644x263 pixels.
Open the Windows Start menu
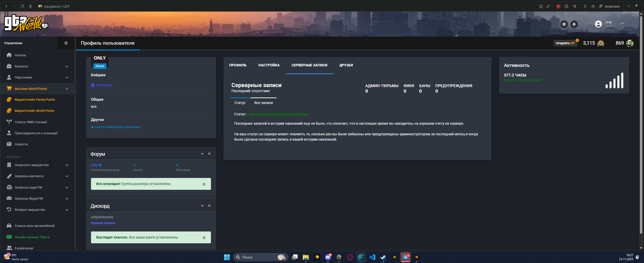pos(227,257)
